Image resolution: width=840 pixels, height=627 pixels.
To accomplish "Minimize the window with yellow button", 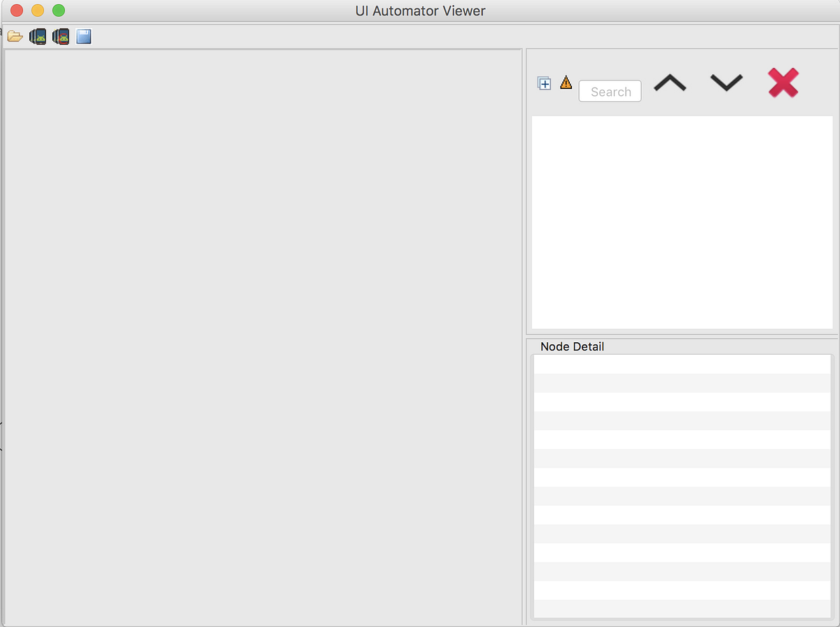I will 36,10.
